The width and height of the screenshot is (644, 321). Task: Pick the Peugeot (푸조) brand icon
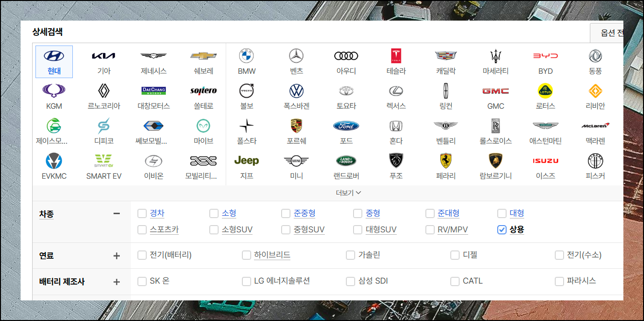coord(396,161)
